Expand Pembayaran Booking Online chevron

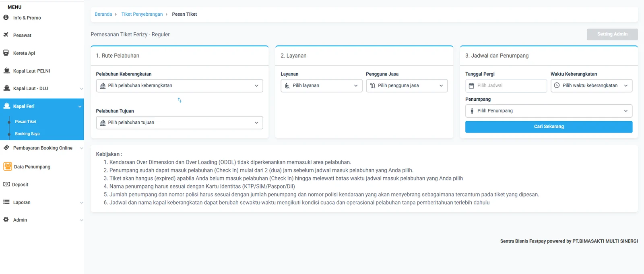(x=81, y=148)
